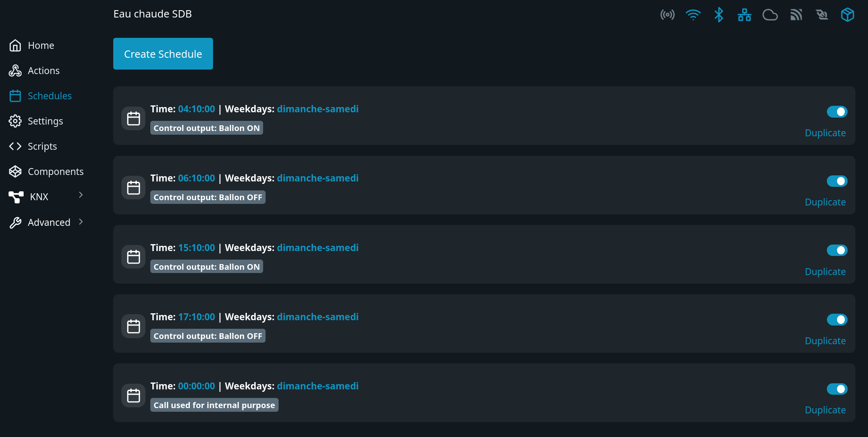The height and width of the screenshot is (437, 868).
Task: Expand the KNX submenu arrow
Action: click(81, 195)
